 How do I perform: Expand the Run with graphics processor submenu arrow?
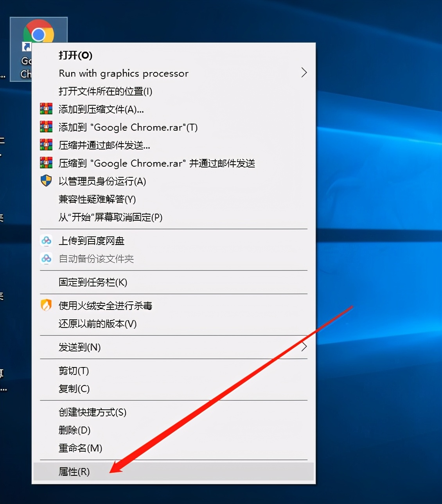pyautogui.click(x=304, y=73)
